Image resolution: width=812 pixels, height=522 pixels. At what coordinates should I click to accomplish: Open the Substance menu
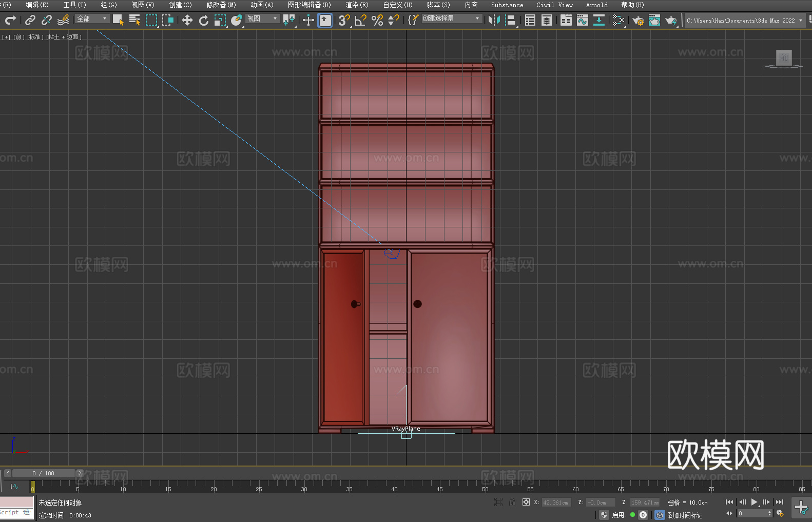point(507,5)
